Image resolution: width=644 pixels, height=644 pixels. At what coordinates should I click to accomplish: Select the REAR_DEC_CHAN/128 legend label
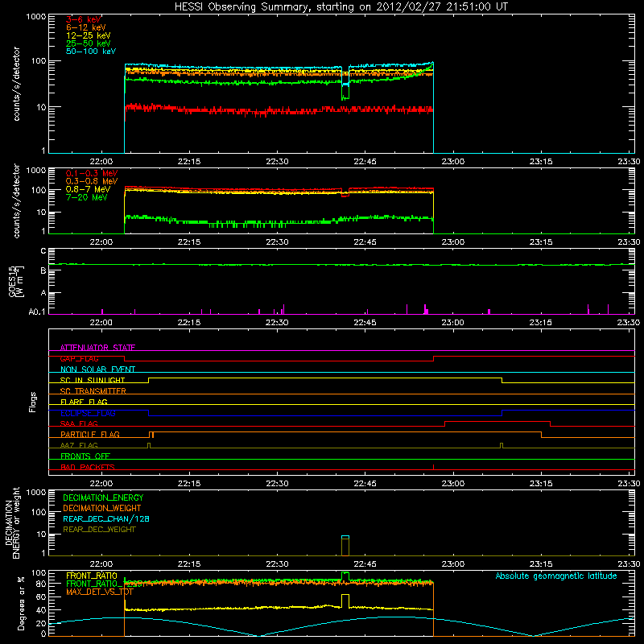point(106,518)
